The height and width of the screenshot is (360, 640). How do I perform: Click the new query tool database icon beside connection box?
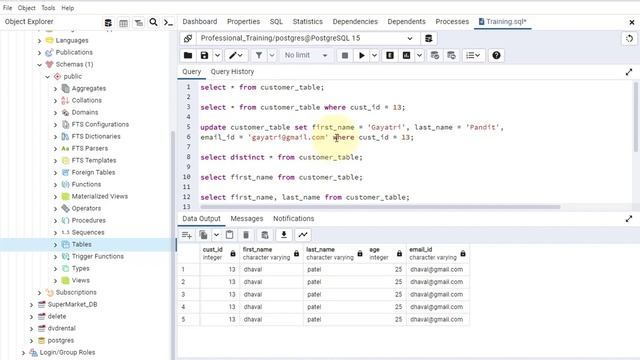pos(429,38)
